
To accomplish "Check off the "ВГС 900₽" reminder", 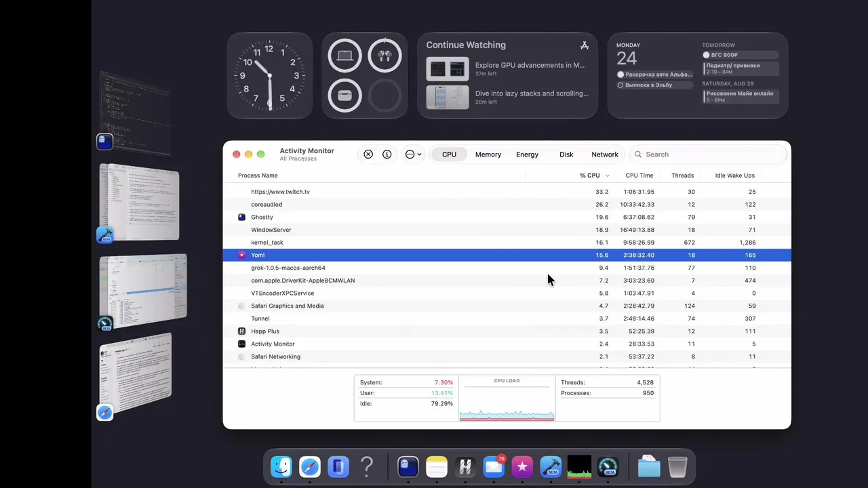I will pyautogui.click(x=706, y=55).
